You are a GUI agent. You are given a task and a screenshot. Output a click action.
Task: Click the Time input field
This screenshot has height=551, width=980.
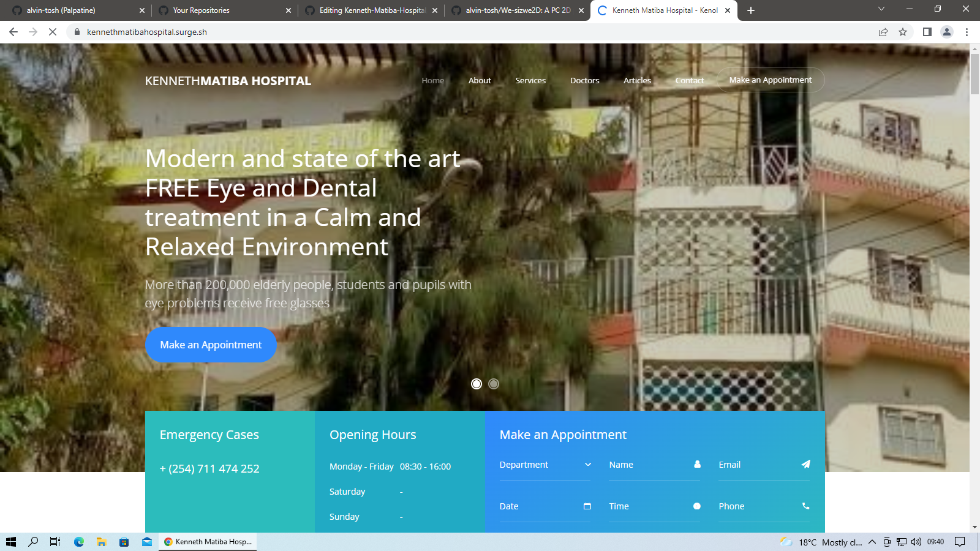pyautogui.click(x=654, y=506)
